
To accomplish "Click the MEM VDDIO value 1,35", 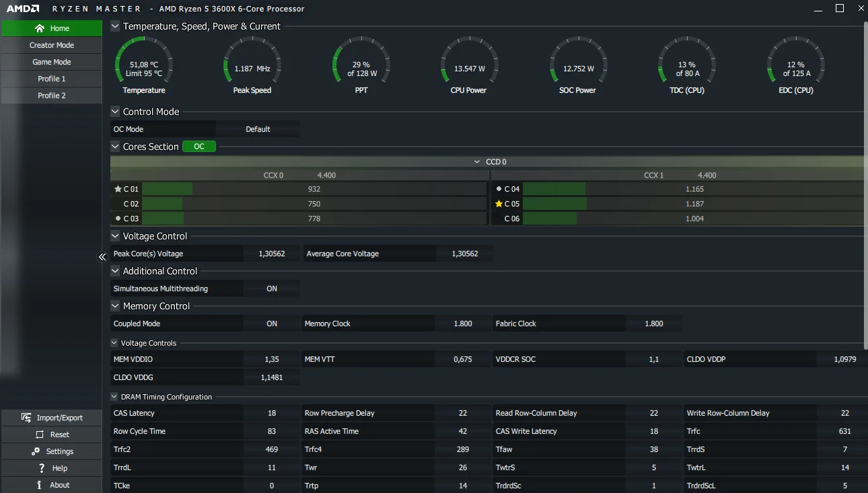I will [272, 359].
